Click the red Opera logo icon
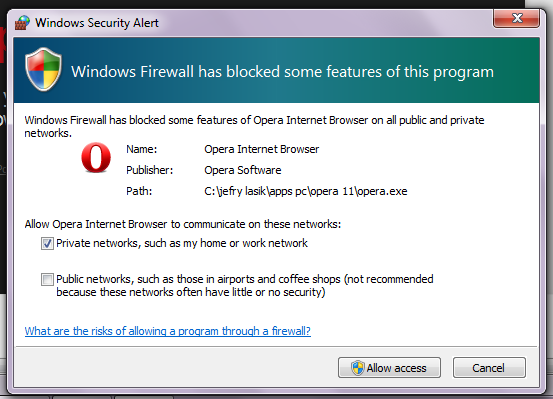This screenshot has height=399, width=553. click(96, 158)
